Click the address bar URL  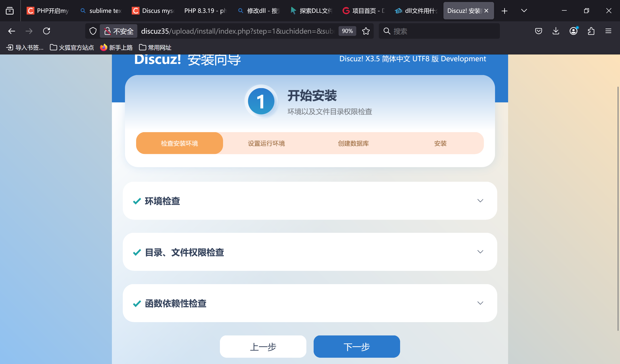[x=238, y=31]
